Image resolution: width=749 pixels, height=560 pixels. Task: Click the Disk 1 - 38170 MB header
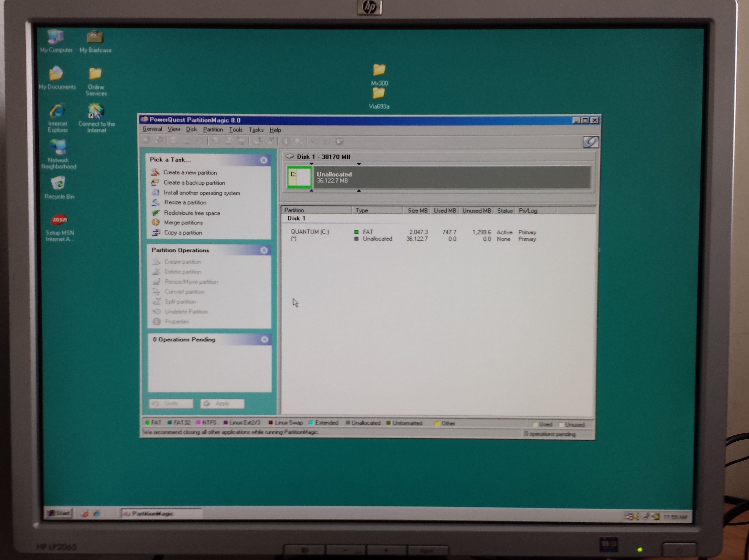tap(323, 157)
